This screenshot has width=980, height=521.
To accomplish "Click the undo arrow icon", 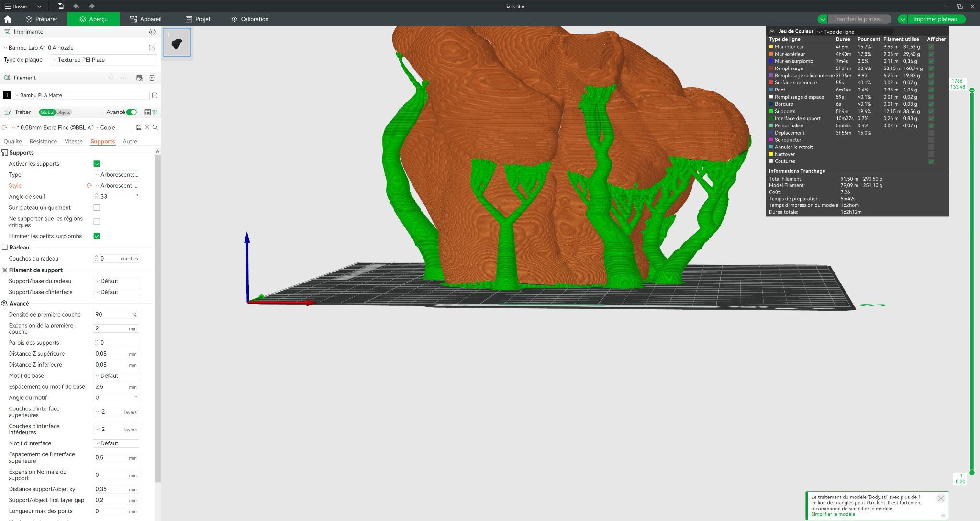I will (76, 6).
